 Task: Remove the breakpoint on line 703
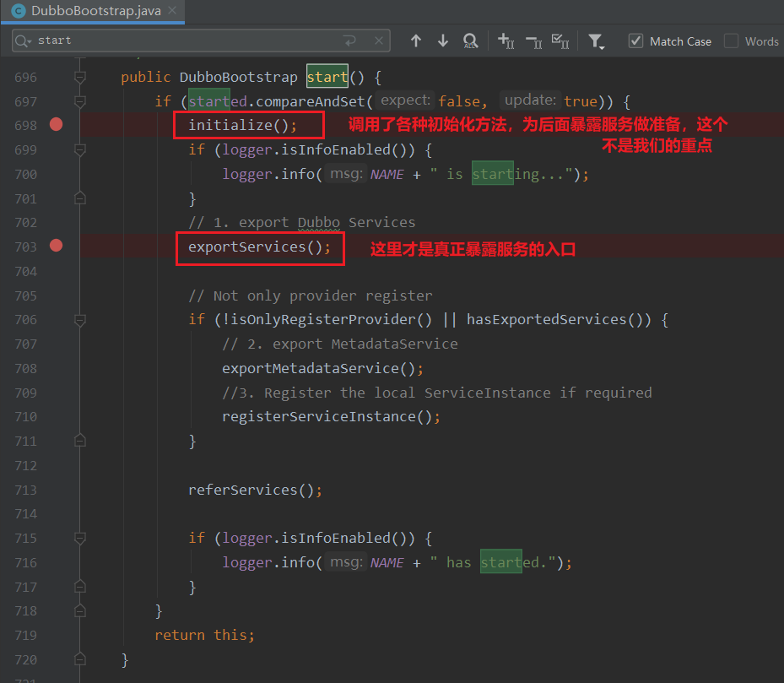[56, 246]
